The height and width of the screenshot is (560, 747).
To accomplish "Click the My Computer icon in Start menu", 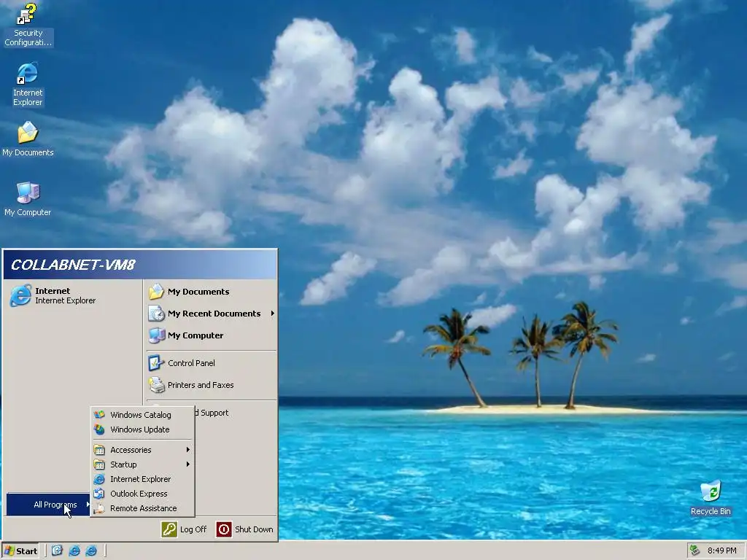I will click(x=156, y=335).
